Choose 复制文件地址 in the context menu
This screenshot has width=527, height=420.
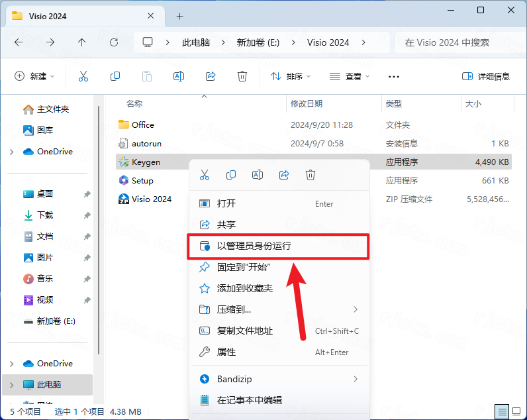[279, 331]
